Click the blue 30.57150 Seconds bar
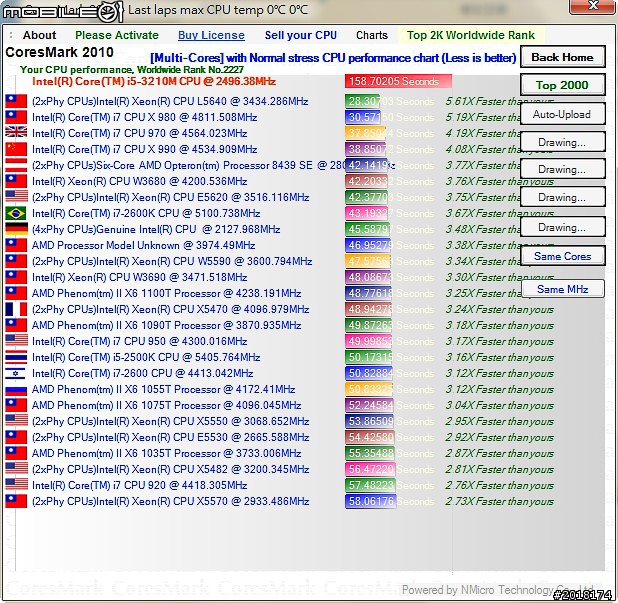This screenshot has height=603, width=618. coord(363,117)
